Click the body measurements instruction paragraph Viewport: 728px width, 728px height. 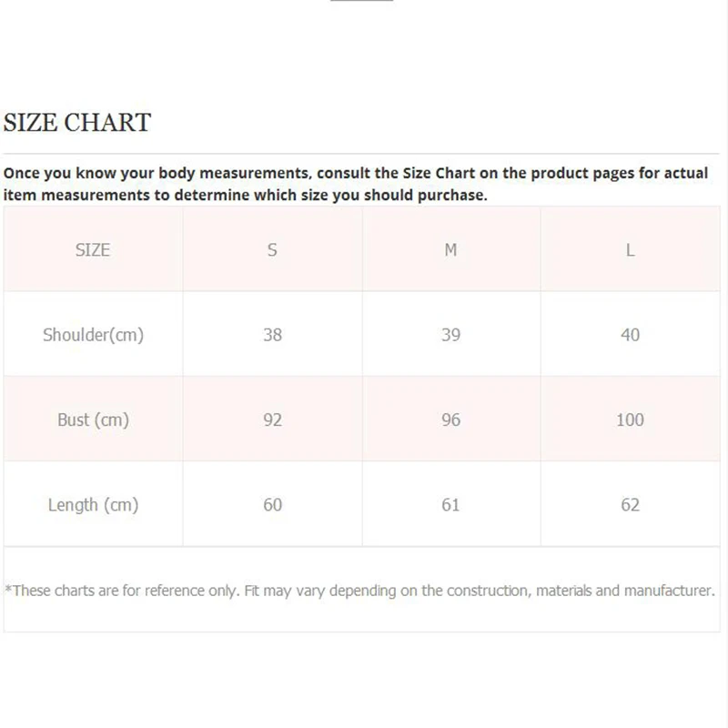click(x=355, y=184)
